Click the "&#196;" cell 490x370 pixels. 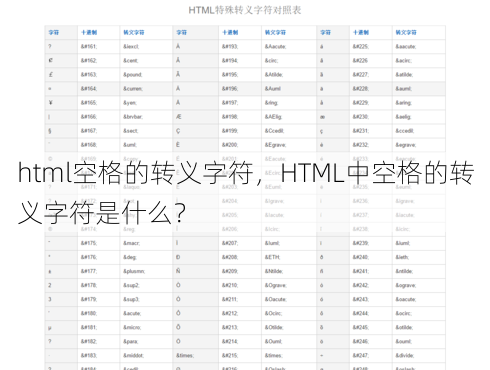pos(240,89)
